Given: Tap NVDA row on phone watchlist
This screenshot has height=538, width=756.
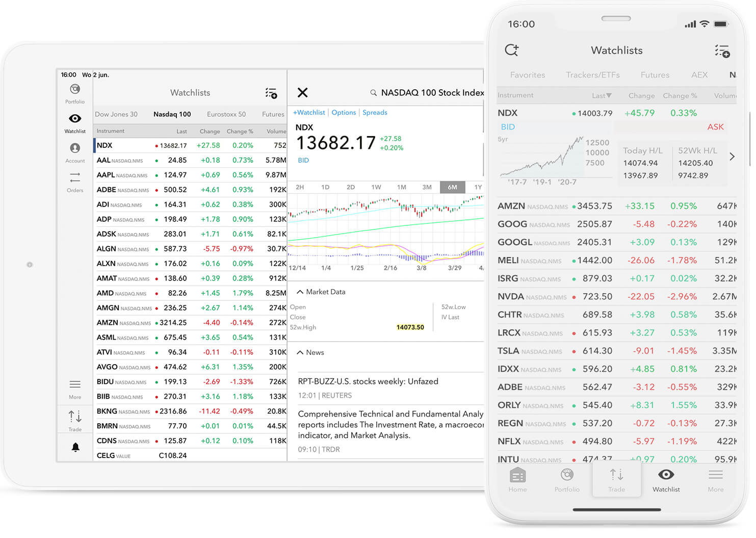Looking at the screenshot, I should pos(617,297).
